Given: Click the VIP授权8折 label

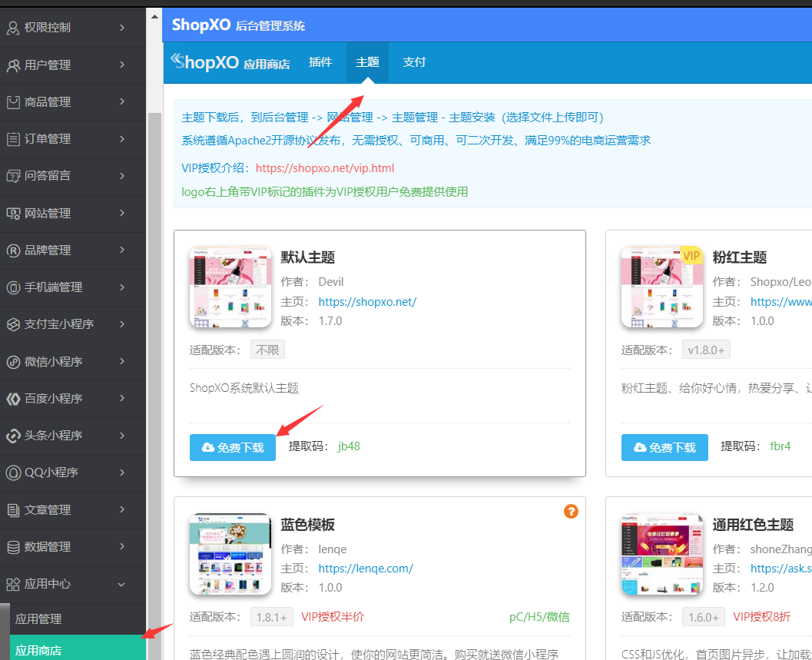Looking at the screenshot, I should pyautogui.click(x=762, y=617).
